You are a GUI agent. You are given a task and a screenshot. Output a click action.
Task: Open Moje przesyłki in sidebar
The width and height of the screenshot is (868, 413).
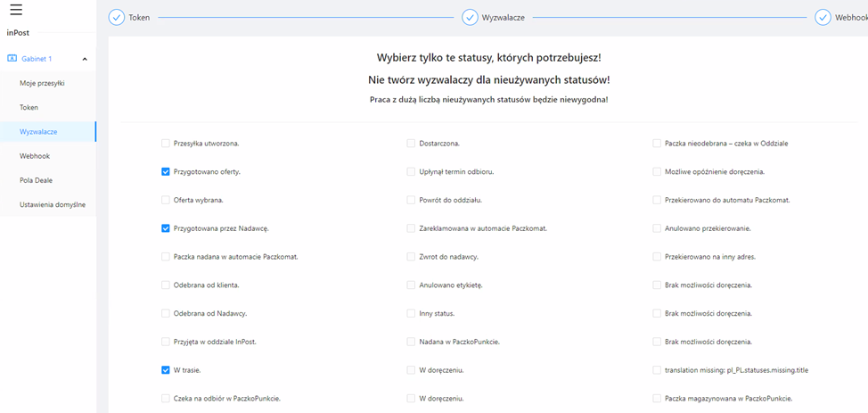coord(48,83)
